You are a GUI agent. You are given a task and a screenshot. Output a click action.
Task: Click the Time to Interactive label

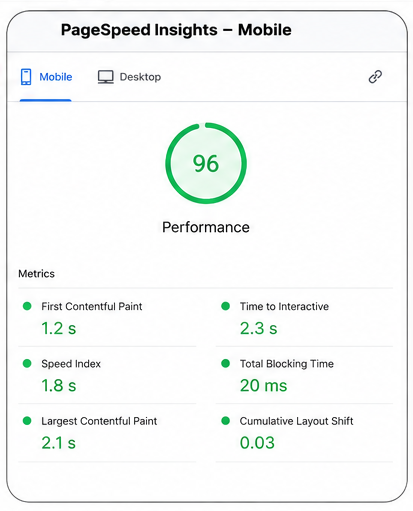[284, 306]
